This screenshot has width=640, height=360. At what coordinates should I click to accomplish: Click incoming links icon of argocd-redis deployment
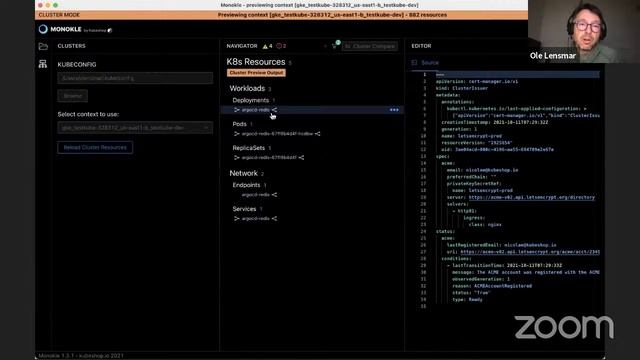click(237, 110)
